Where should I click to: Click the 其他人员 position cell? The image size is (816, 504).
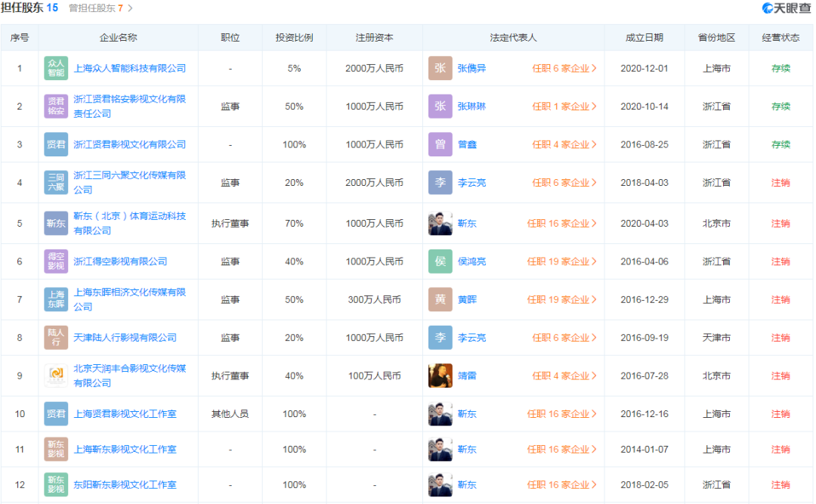coord(230,414)
